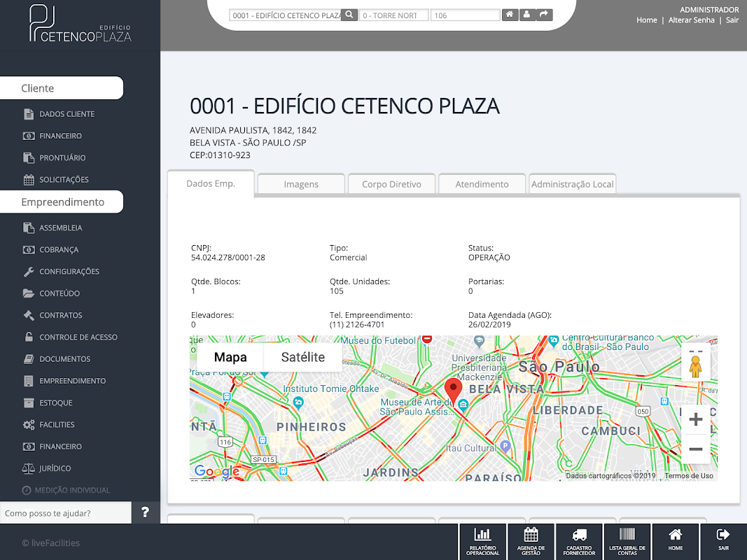Click the Edifício Cetenco Plaza search field
Viewport: 747px width, 560px height.
286,15
